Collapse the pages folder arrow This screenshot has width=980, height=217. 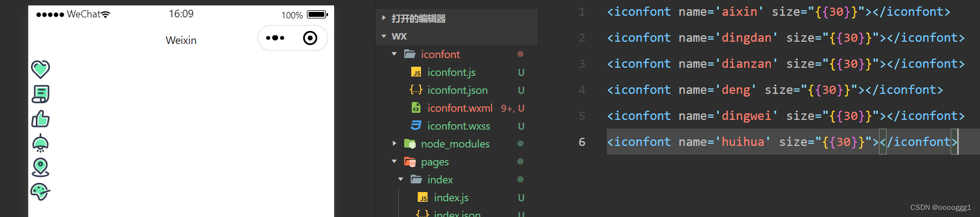point(394,162)
